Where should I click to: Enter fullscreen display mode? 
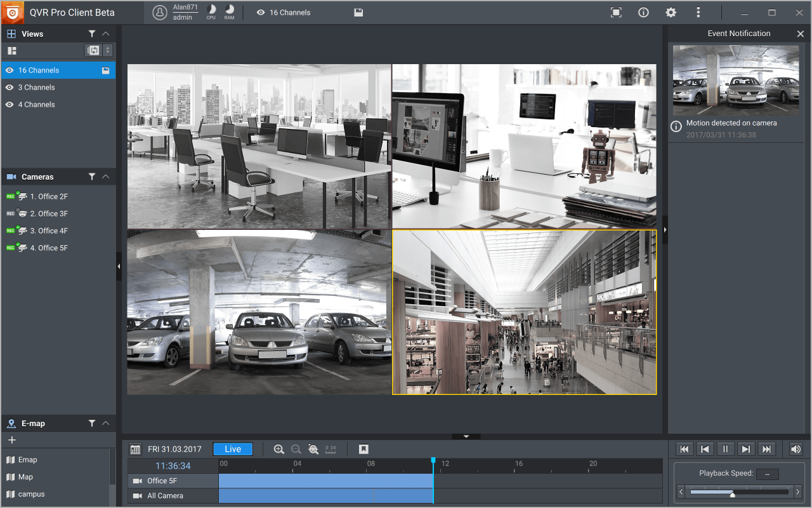point(615,13)
